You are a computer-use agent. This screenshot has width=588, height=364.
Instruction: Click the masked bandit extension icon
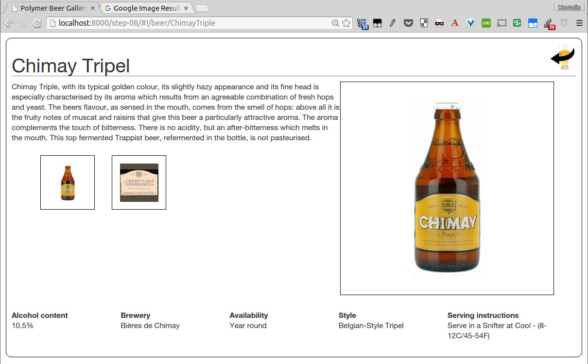pos(439,23)
